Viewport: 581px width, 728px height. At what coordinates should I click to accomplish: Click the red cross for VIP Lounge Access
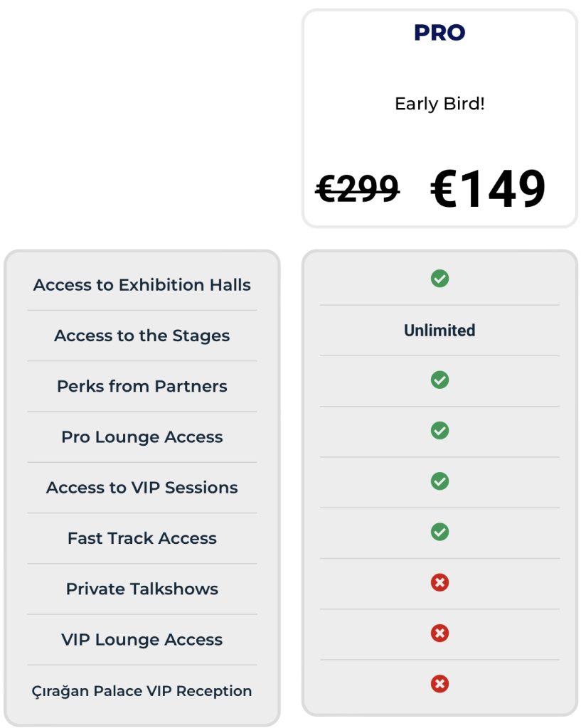point(439,633)
